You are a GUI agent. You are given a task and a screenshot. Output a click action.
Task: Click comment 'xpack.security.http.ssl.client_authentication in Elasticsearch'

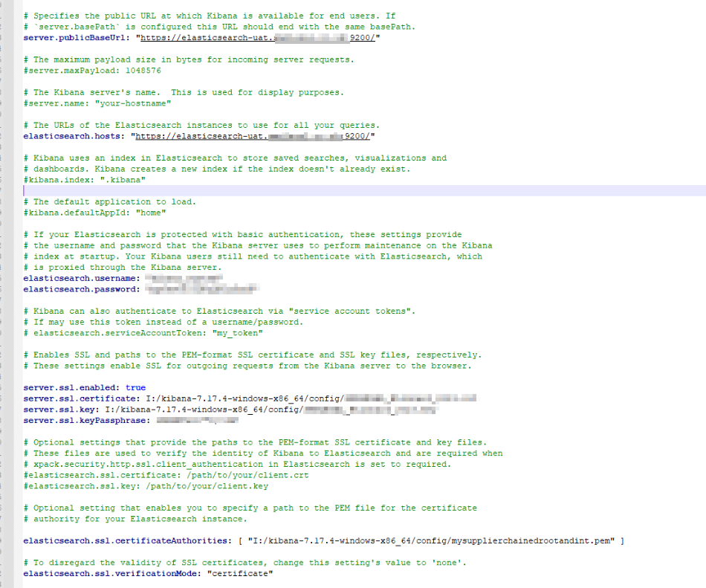click(x=237, y=464)
